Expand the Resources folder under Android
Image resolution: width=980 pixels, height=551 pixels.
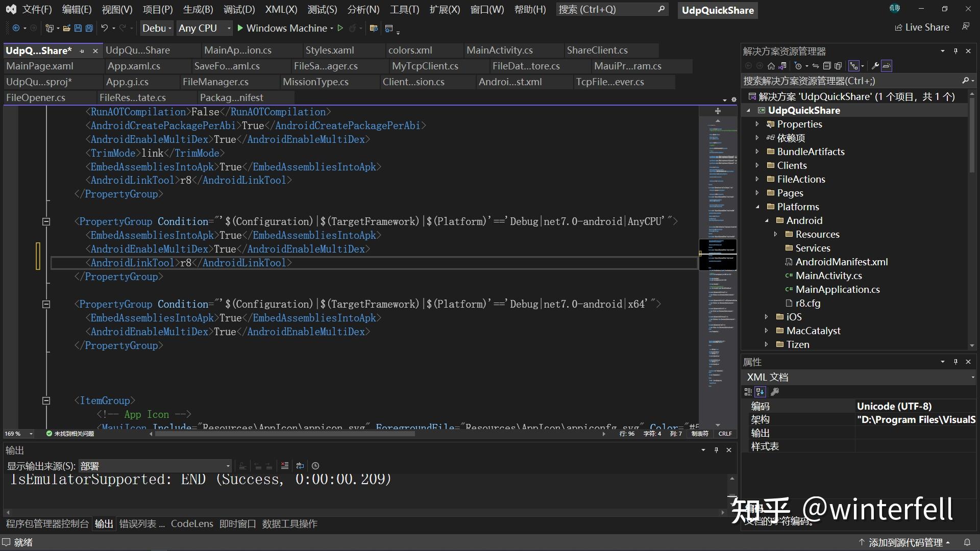coord(776,234)
